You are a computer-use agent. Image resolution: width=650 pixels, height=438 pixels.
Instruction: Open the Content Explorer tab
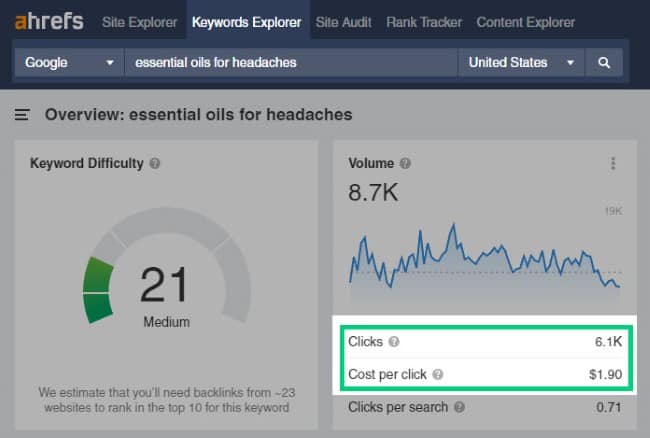525,22
